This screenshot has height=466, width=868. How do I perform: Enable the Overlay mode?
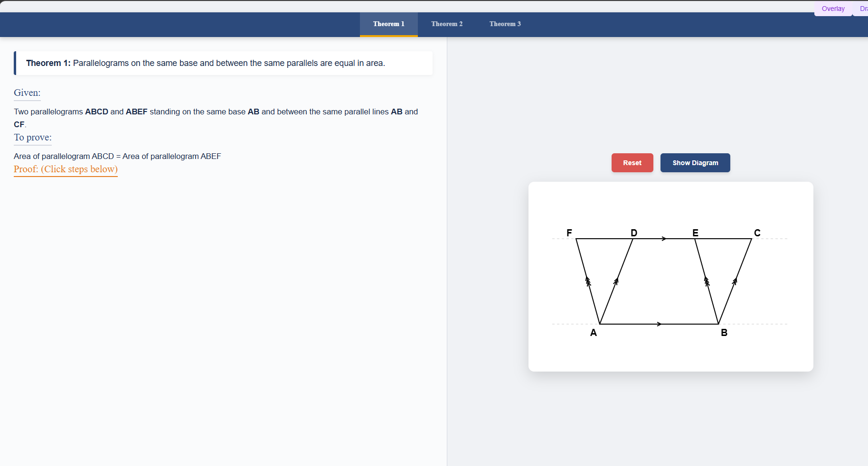pyautogui.click(x=833, y=9)
